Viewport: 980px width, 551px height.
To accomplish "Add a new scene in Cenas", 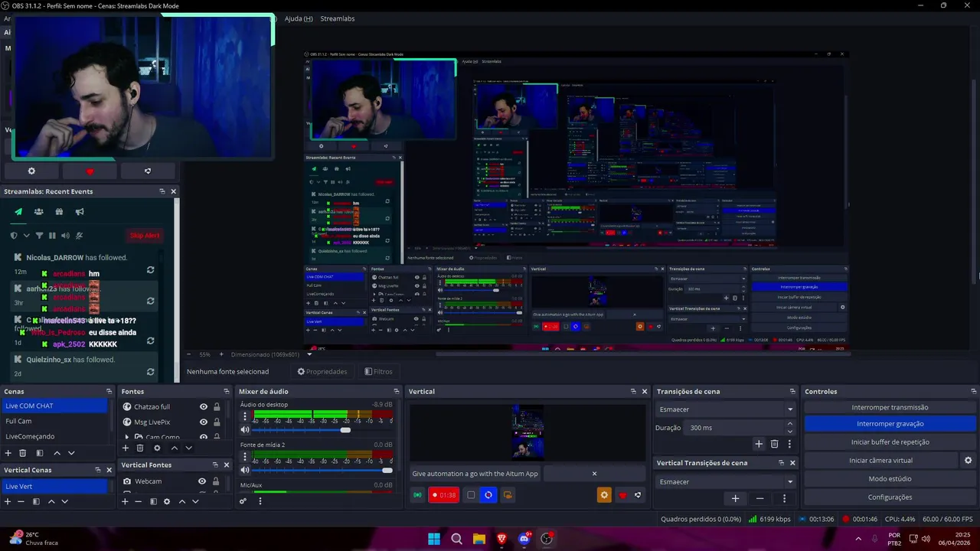I will point(8,453).
